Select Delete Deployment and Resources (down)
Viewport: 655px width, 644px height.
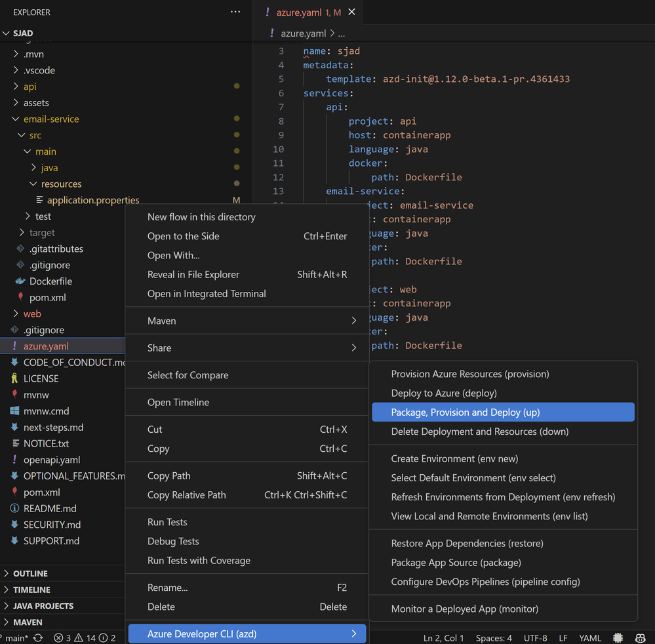click(x=479, y=432)
